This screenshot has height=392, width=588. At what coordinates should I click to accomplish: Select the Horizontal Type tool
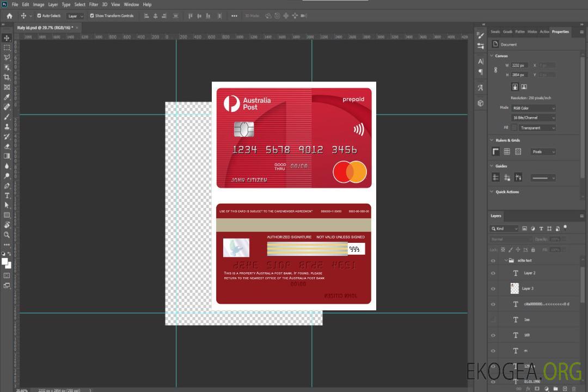pos(7,195)
